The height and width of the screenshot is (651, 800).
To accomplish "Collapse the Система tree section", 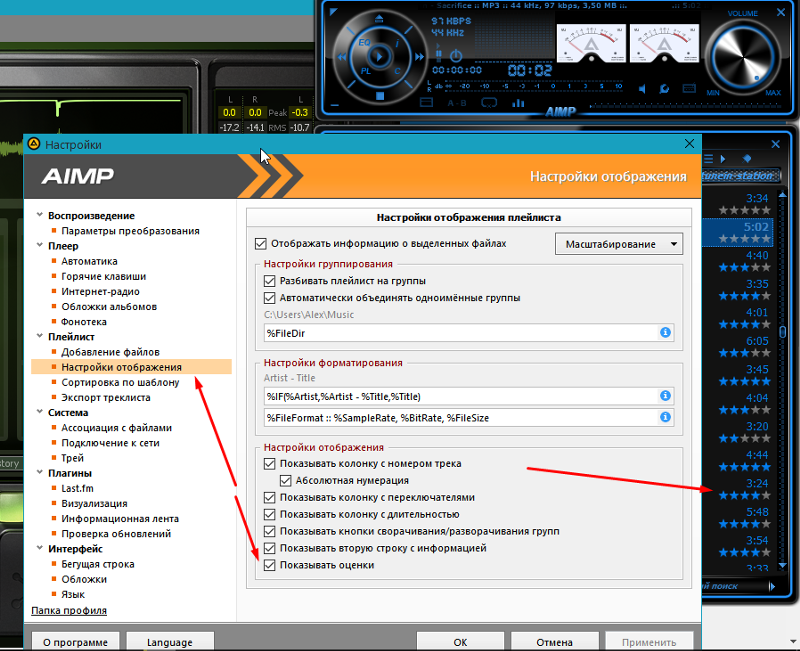I will click(x=39, y=412).
